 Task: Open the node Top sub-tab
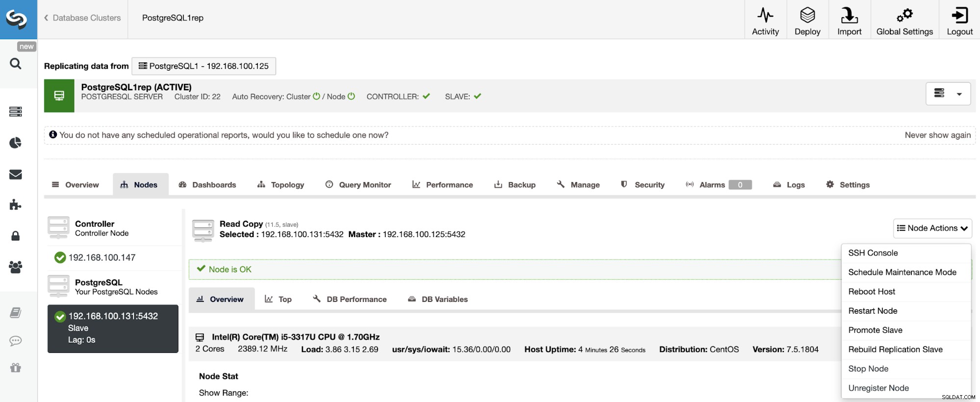pyautogui.click(x=278, y=299)
